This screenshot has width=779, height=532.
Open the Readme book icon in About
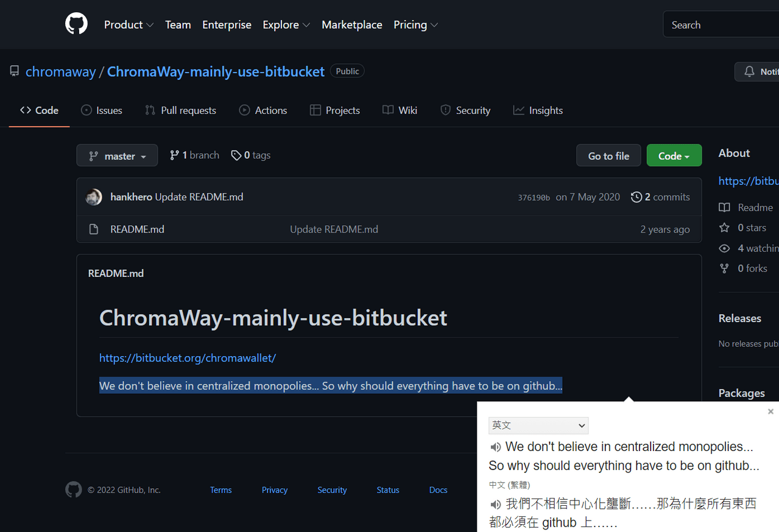[724, 208]
